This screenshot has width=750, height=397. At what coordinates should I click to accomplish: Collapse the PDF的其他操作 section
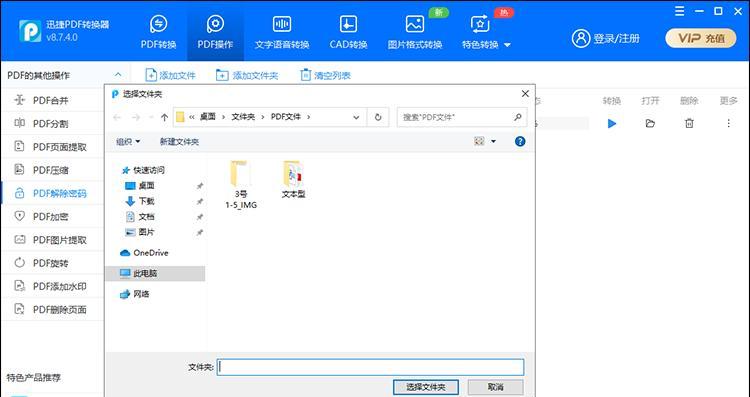(118, 75)
